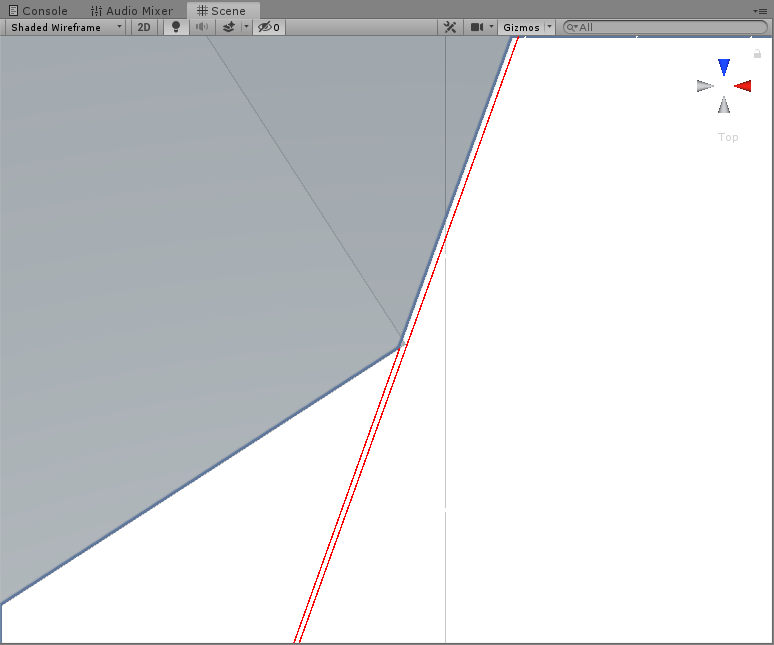Open the Shaded Wireframe draw mode dropdown

pyautogui.click(x=66, y=27)
